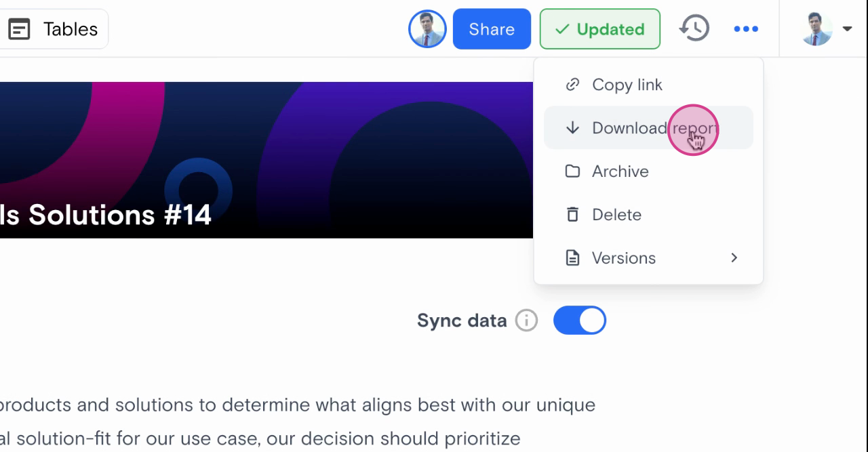Open the version history clock icon
The height and width of the screenshot is (452, 868).
tap(694, 28)
